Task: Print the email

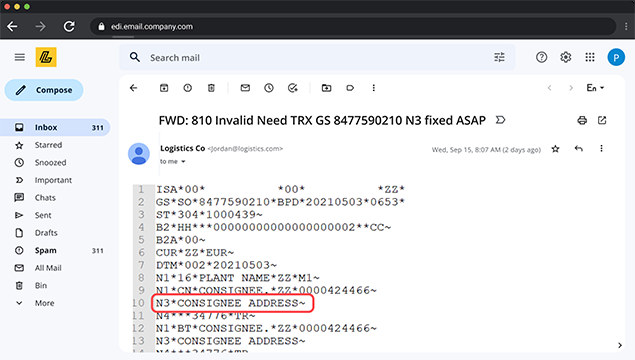Action: (582, 120)
